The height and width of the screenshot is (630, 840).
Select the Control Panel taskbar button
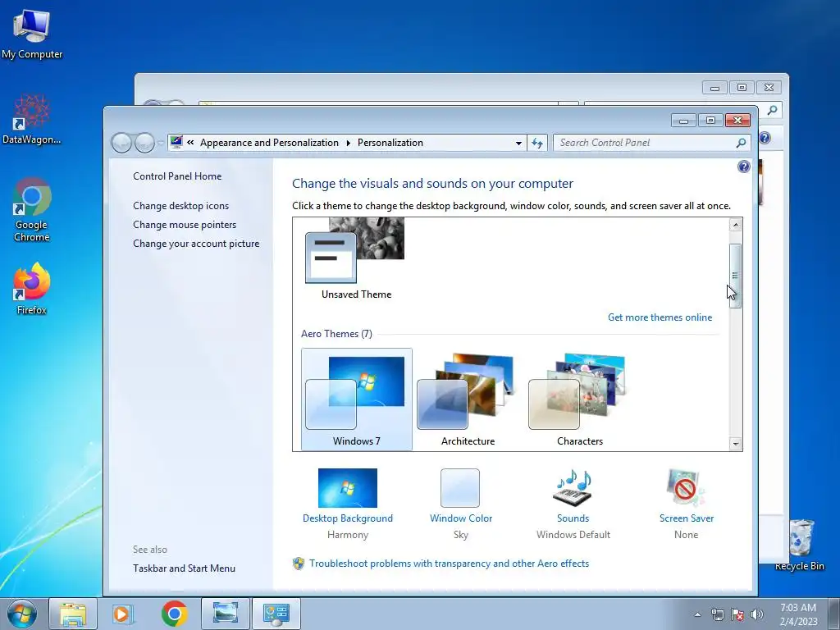click(276, 614)
